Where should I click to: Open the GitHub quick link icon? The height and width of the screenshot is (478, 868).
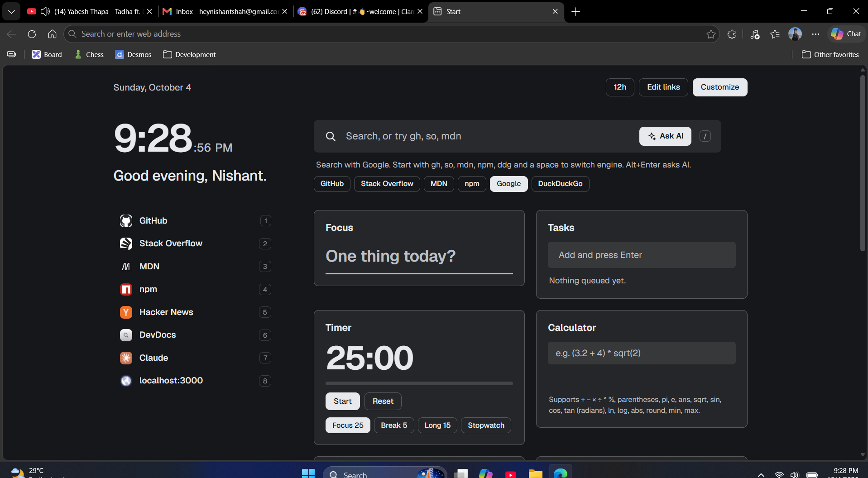click(x=126, y=221)
